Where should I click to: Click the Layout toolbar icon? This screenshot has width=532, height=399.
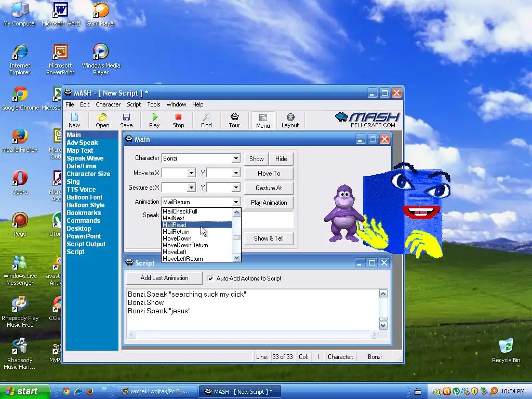290,121
